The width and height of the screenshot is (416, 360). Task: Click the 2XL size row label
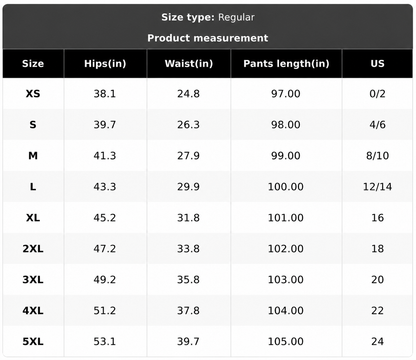33,249
